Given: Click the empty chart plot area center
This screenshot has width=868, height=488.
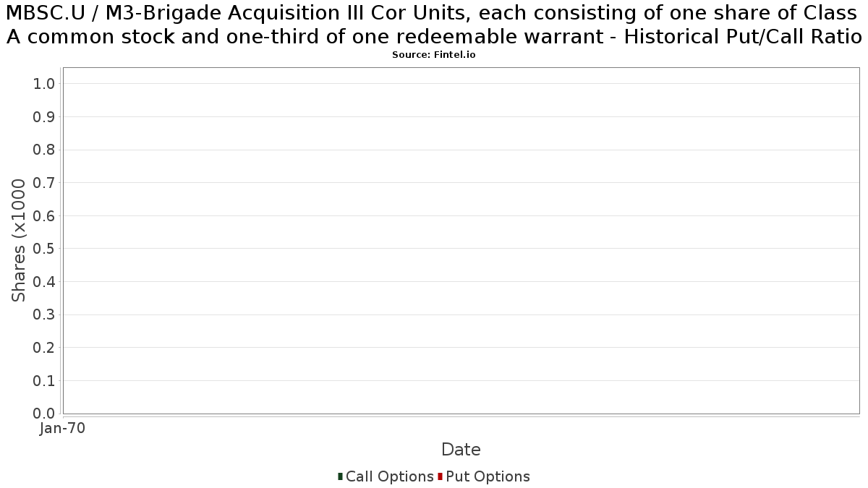Looking at the screenshot, I should pos(461,241).
